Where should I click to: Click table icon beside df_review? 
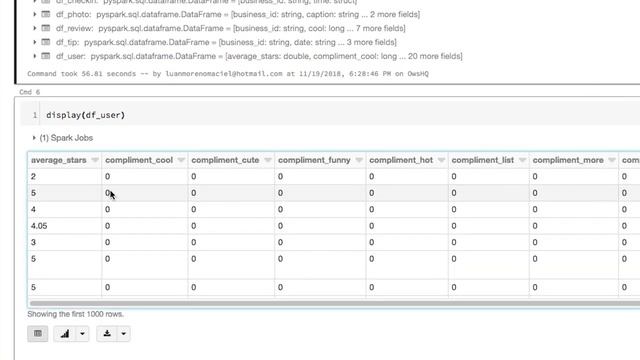coord(46,28)
